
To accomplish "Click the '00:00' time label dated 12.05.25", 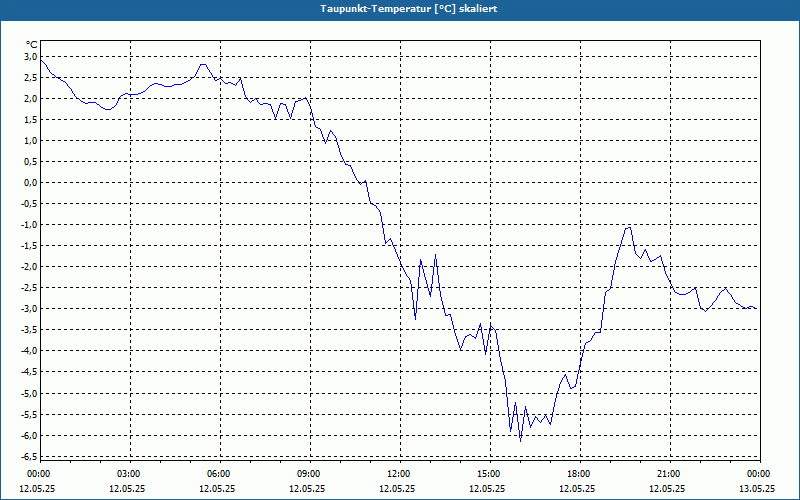I will click(38, 474).
